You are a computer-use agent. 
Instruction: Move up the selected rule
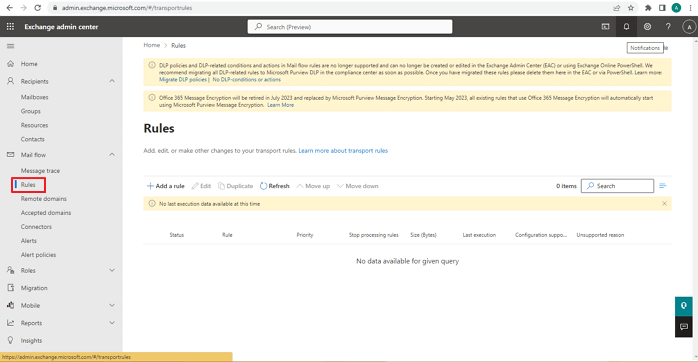[x=313, y=186]
